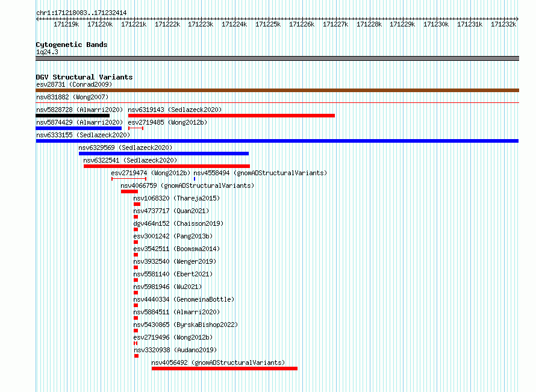Click the thin red nsv831882 variant line
The width and height of the screenshot is (536, 392).
(277, 102)
